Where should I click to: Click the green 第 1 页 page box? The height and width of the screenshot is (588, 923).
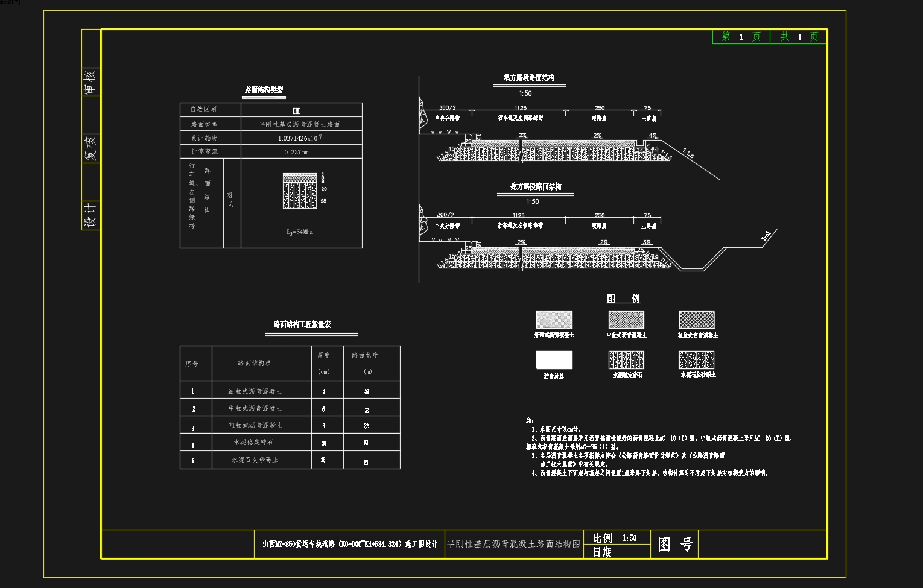point(741,37)
